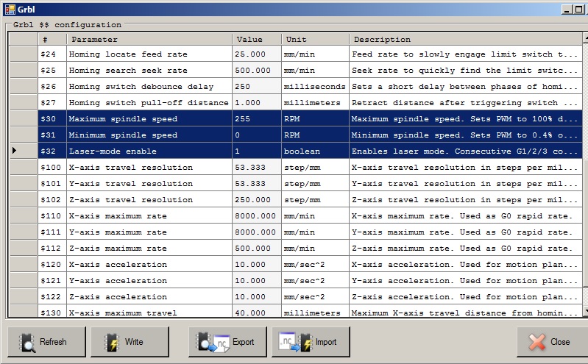Click value 10.000 of Y-axis acceleration
588x364 pixels.
(257, 280)
